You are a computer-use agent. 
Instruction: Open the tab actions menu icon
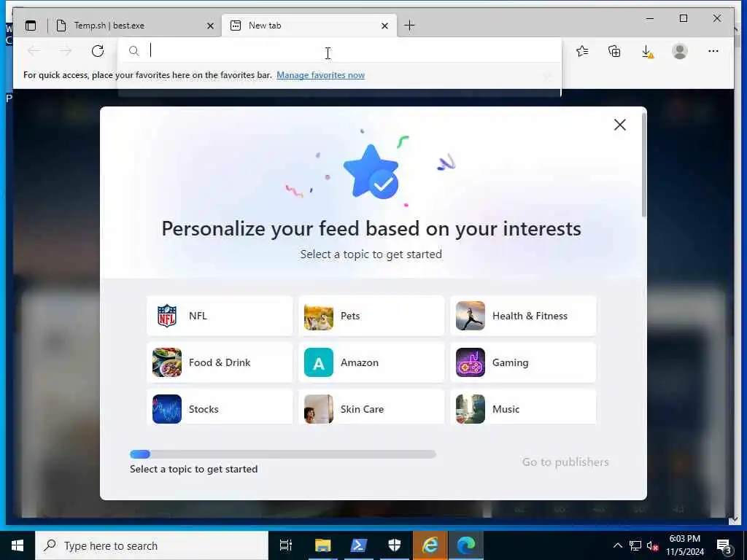pos(31,26)
